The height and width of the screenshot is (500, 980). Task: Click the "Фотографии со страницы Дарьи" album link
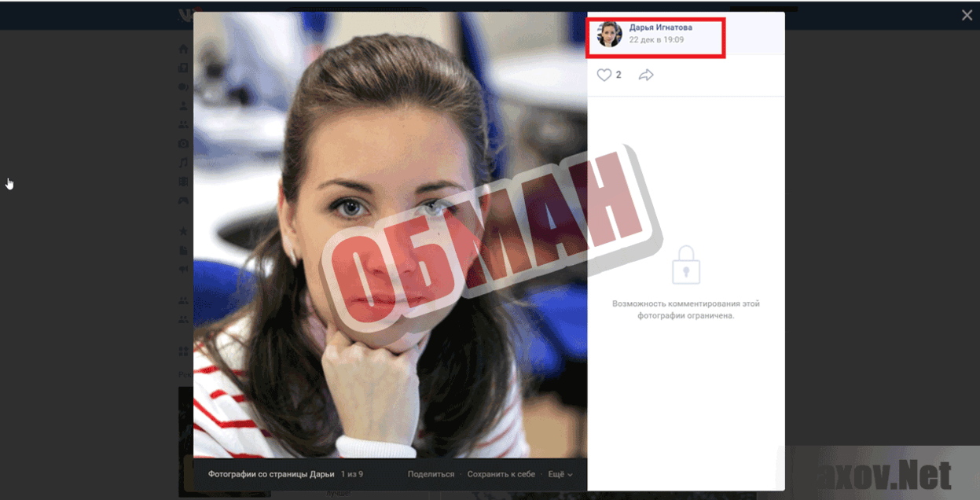(x=271, y=475)
